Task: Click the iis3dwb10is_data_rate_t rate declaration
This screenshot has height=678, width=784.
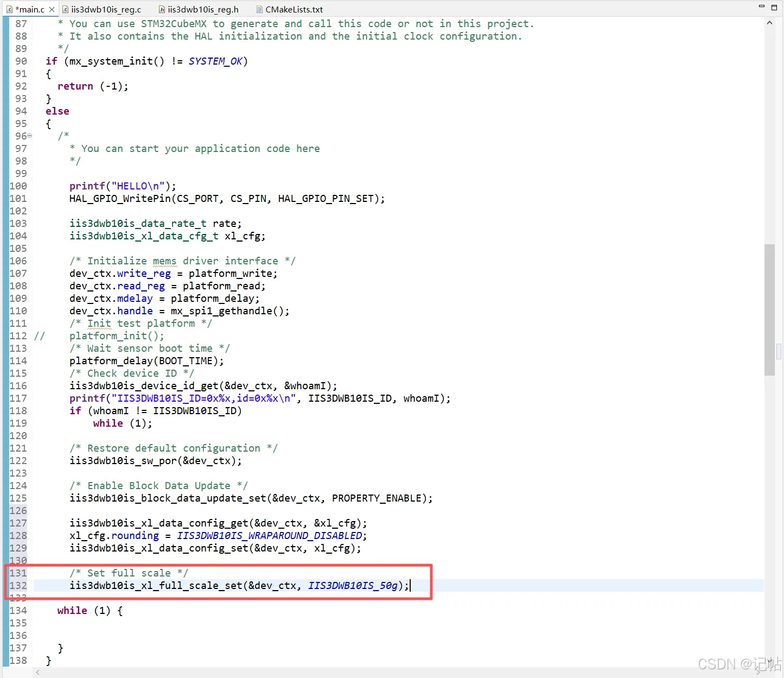Action: [156, 224]
